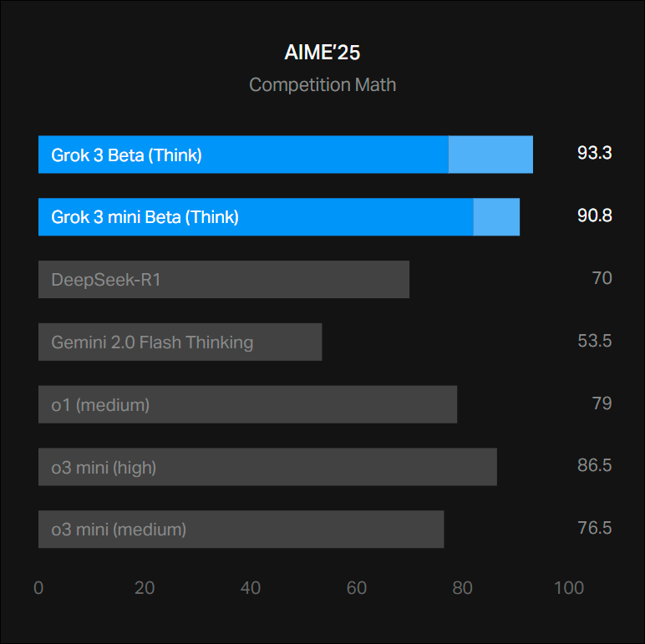Select the DeepSeek-R1 bar
The image size is (645, 644).
(x=224, y=279)
